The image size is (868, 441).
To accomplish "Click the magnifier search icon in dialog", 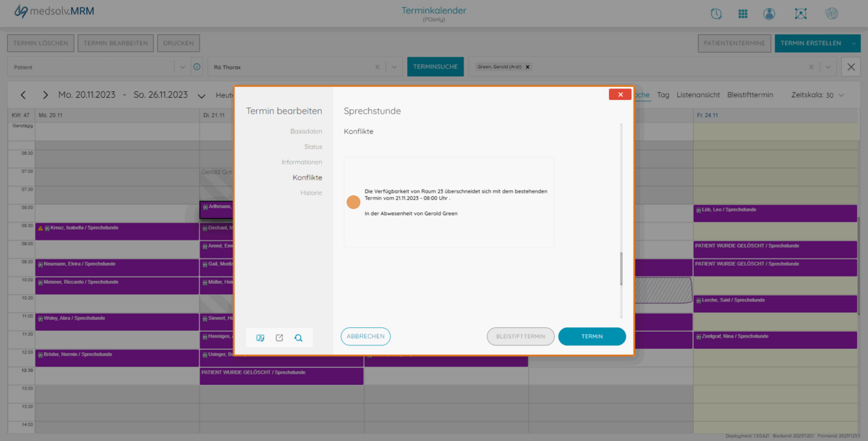I will (x=298, y=337).
